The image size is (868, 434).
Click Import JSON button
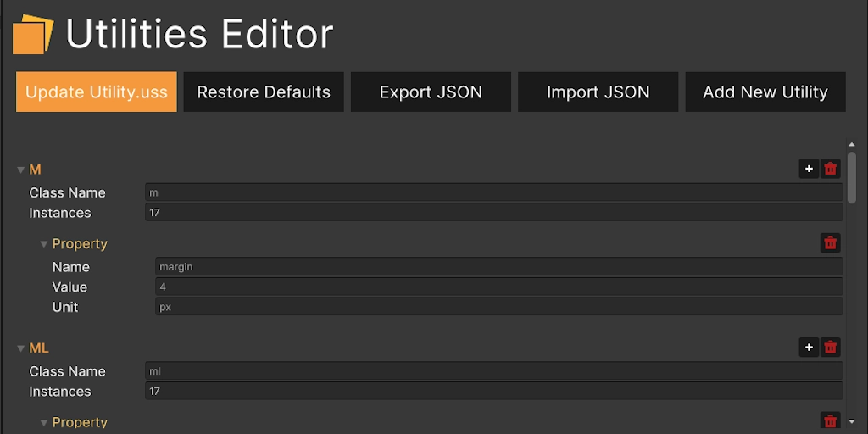pos(598,92)
